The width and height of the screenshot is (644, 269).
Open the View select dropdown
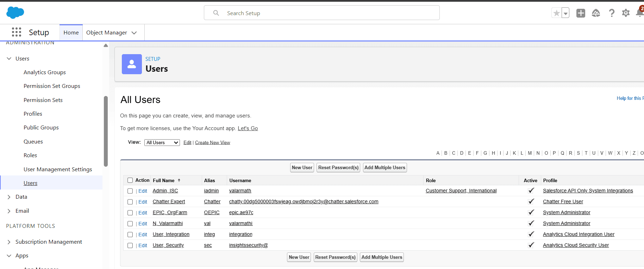162,142
